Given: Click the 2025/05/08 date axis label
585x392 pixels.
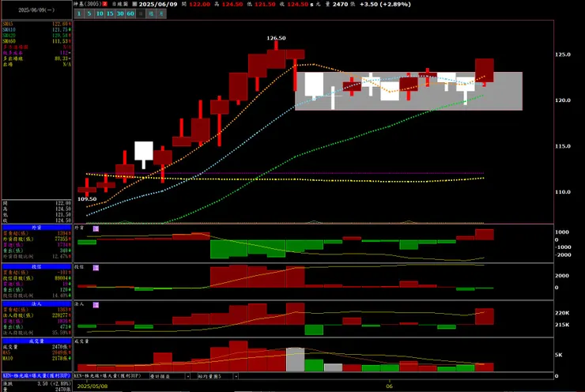Looking at the screenshot, I should click(92, 386).
